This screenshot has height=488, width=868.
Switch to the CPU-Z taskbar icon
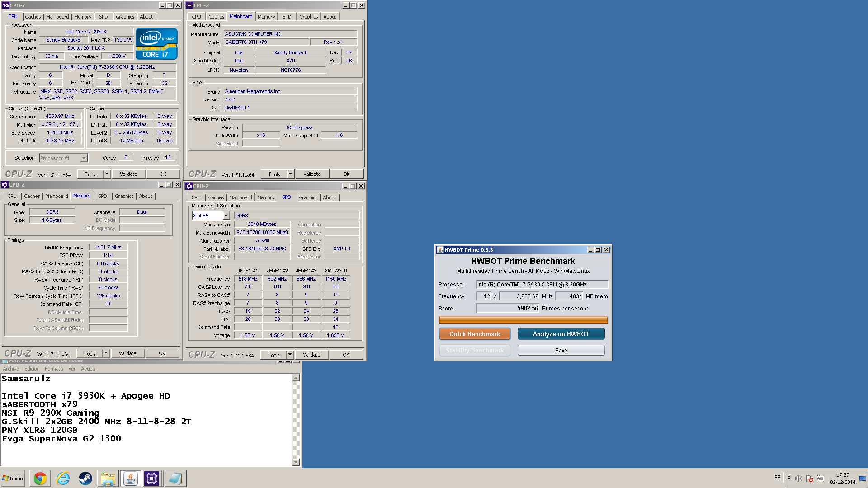152,479
